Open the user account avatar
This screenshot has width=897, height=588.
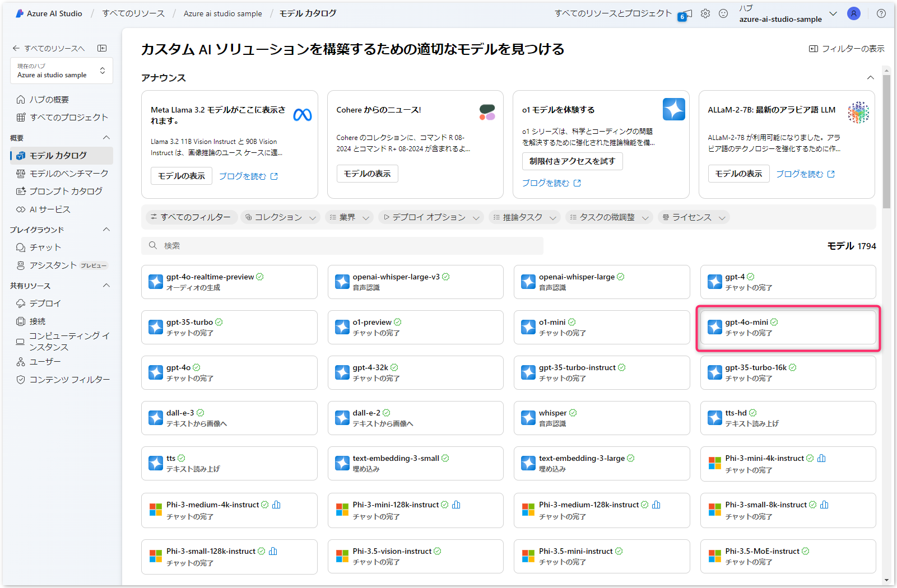point(854,13)
